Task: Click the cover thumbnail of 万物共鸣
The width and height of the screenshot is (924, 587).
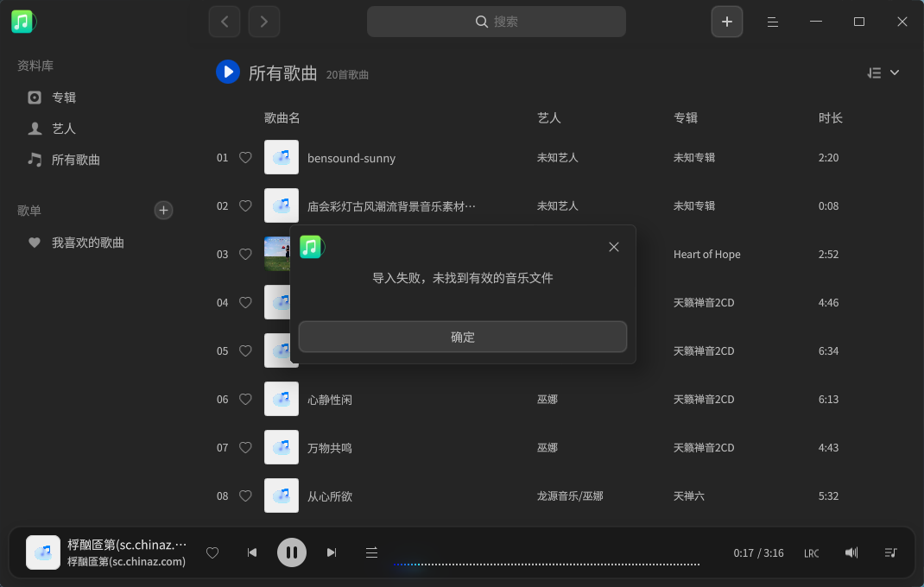Action: [282, 447]
